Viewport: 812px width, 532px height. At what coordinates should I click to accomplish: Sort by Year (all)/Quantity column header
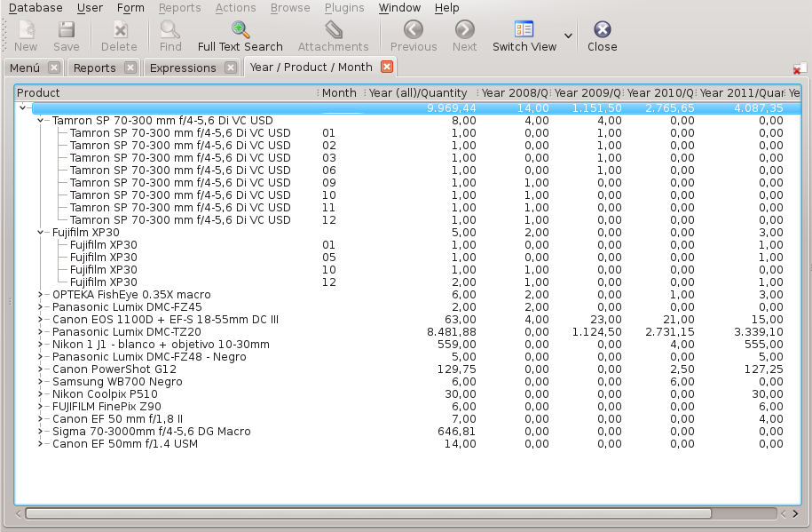click(421, 93)
